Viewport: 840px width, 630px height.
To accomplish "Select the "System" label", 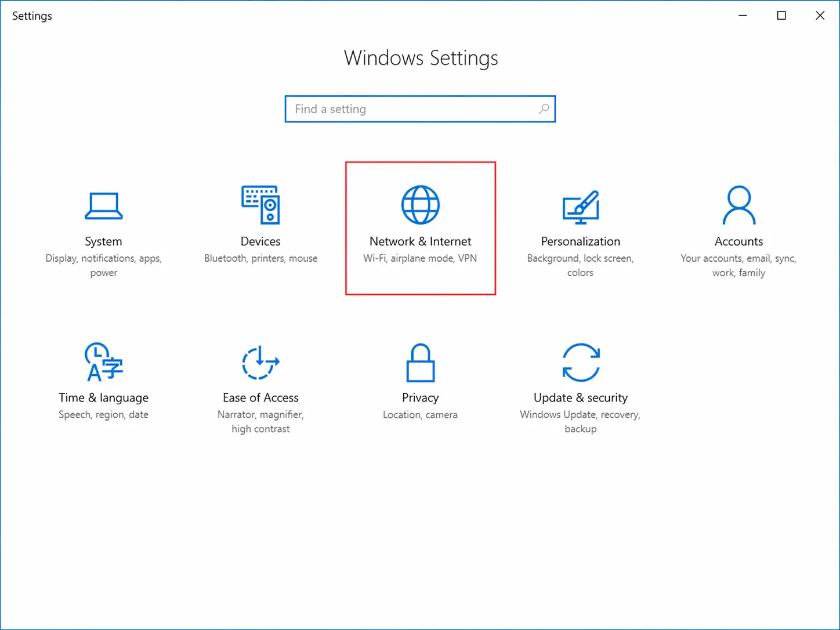I will tap(103, 241).
